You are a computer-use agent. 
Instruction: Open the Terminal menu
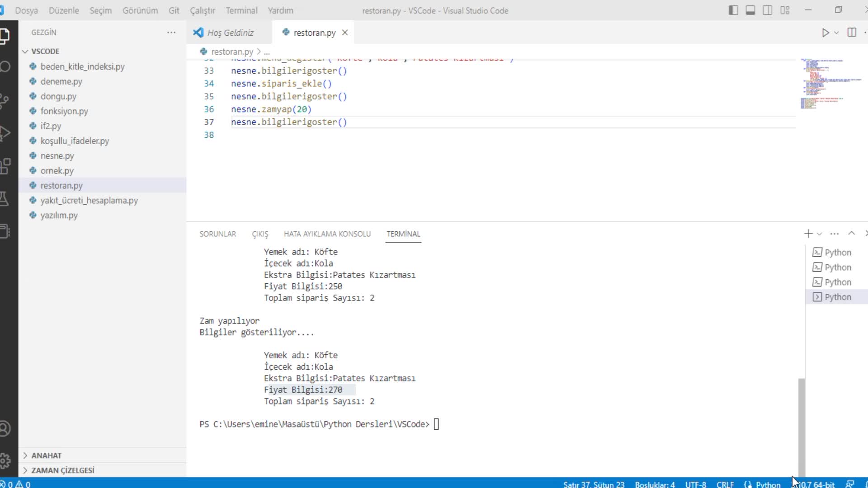241,10
